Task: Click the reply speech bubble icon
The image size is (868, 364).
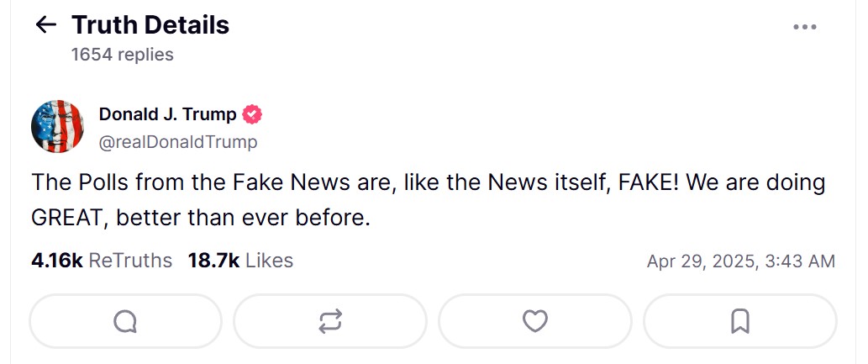Action: tap(125, 320)
